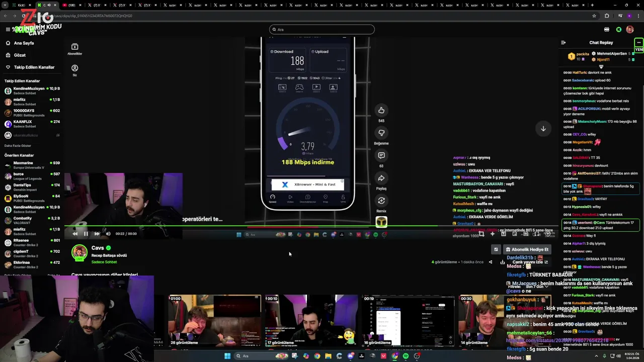
Task: Open the 01:00 clip with 26 views
Action: coord(215,321)
